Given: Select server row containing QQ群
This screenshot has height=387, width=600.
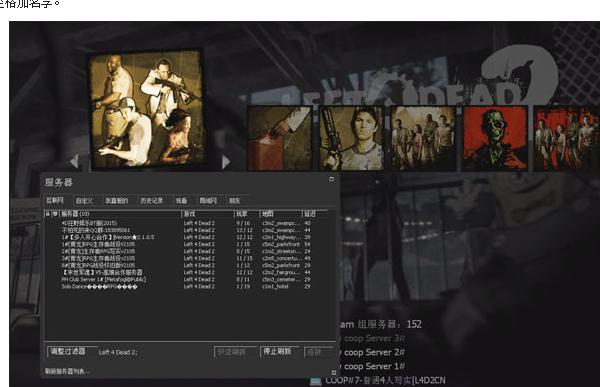Looking at the screenshot, I should coord(186,230).
